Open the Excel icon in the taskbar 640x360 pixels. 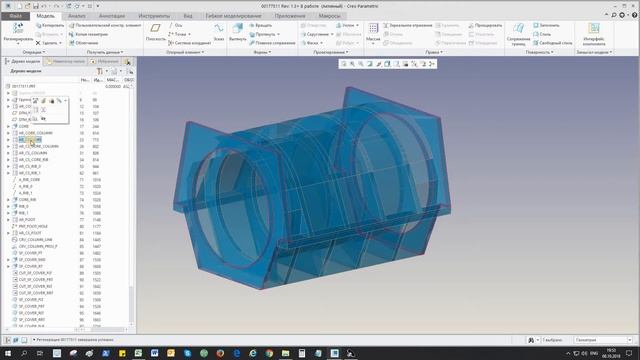(x=138, y=353)
